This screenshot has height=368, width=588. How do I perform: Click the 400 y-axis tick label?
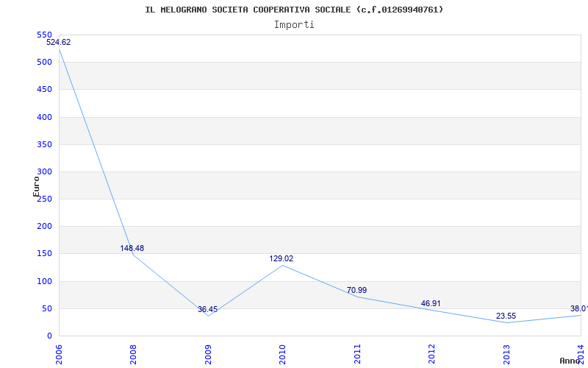pos(44,117)
